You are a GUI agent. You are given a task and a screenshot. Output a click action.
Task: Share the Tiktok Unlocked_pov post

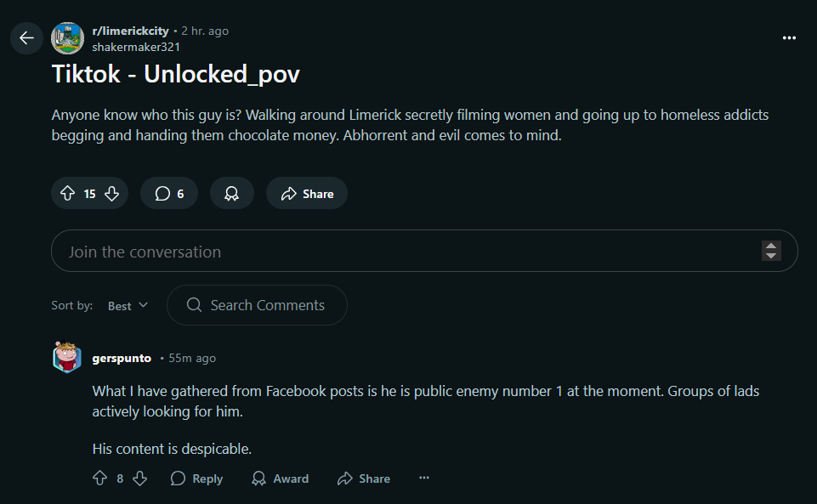click(x=307, y=194)
